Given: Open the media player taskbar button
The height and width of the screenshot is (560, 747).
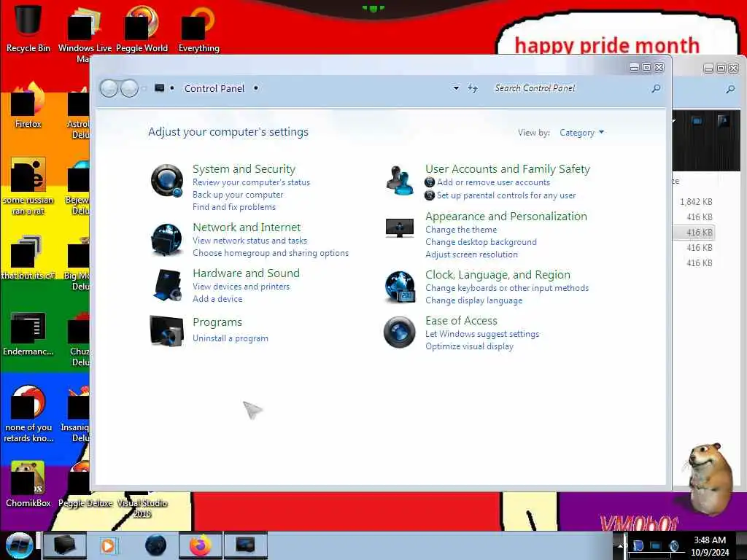Looking at the screenshot, I should (108, 545).
